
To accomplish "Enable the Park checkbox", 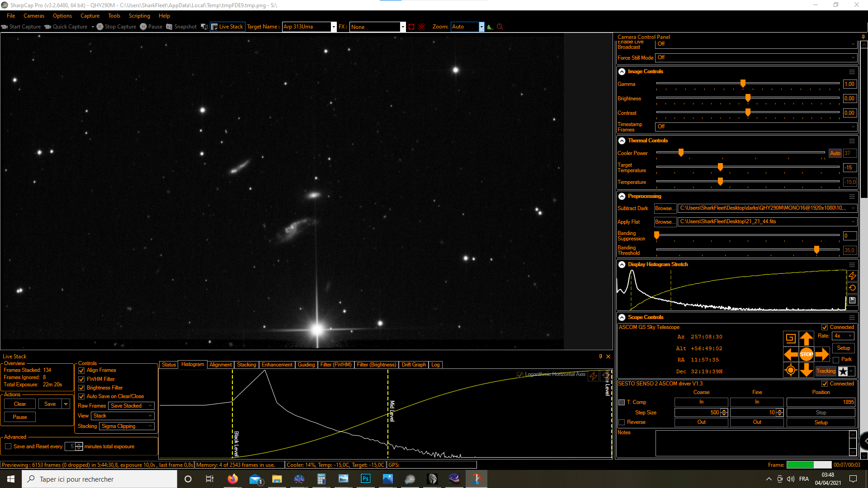I will [836, 360].
